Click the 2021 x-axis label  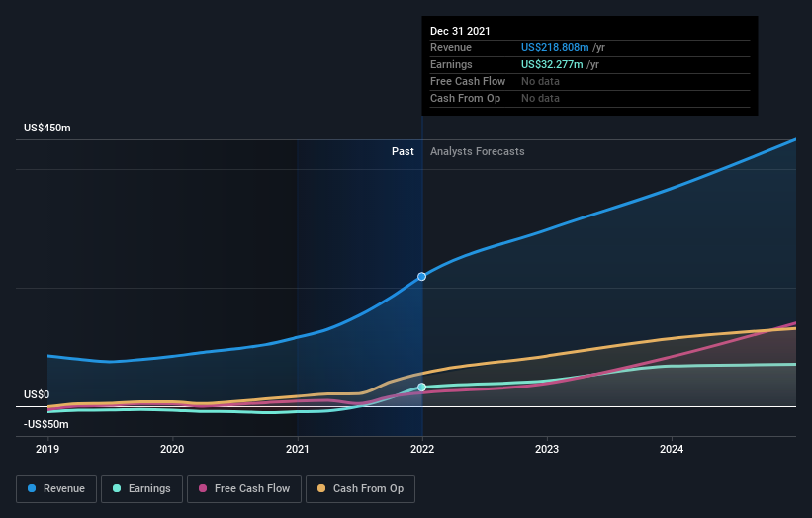[298, 449]
